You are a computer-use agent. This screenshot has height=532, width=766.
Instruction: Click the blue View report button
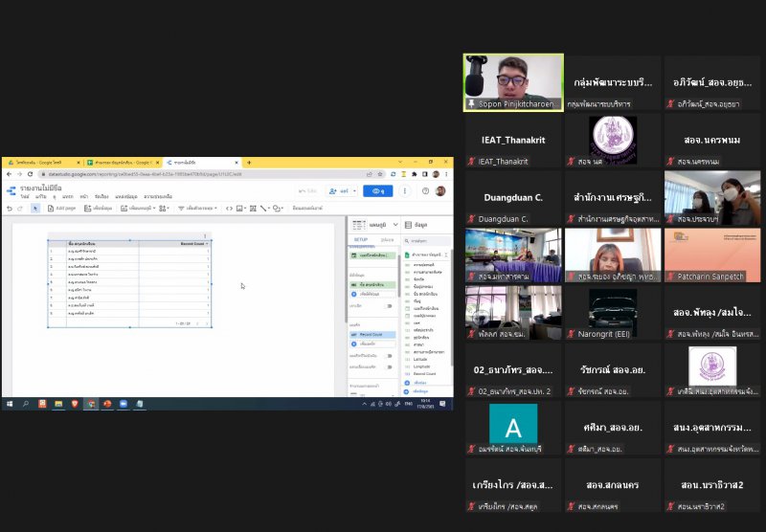pos(378,190)
